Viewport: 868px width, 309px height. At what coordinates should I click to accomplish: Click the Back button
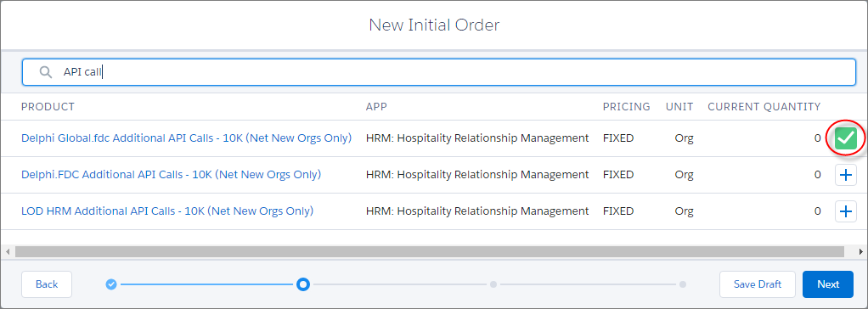[x=47, y=284]
